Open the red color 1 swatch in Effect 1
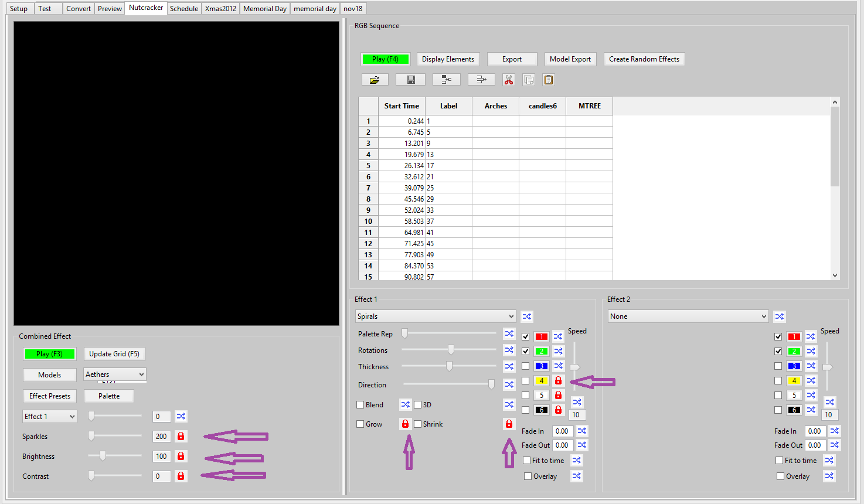The image size is (864, 504). [x=541, y=336]
